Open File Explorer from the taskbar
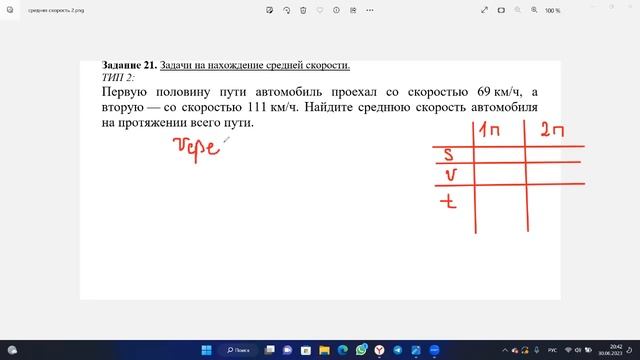 (x=324, y=350)
